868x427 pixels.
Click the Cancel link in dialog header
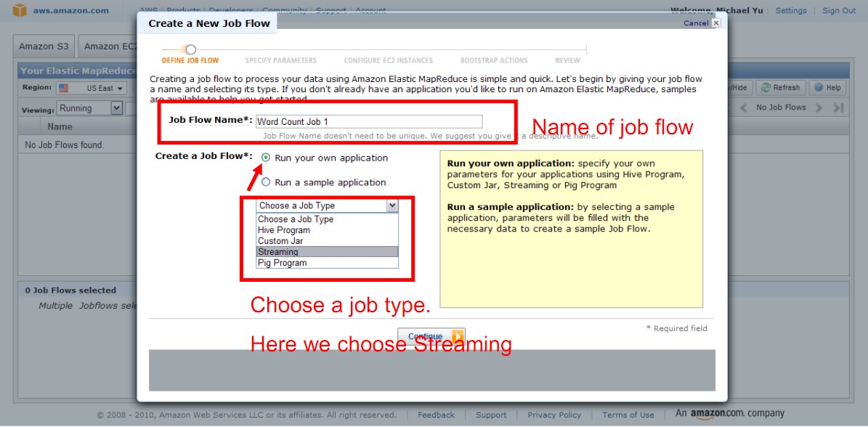tap(696, 23)
